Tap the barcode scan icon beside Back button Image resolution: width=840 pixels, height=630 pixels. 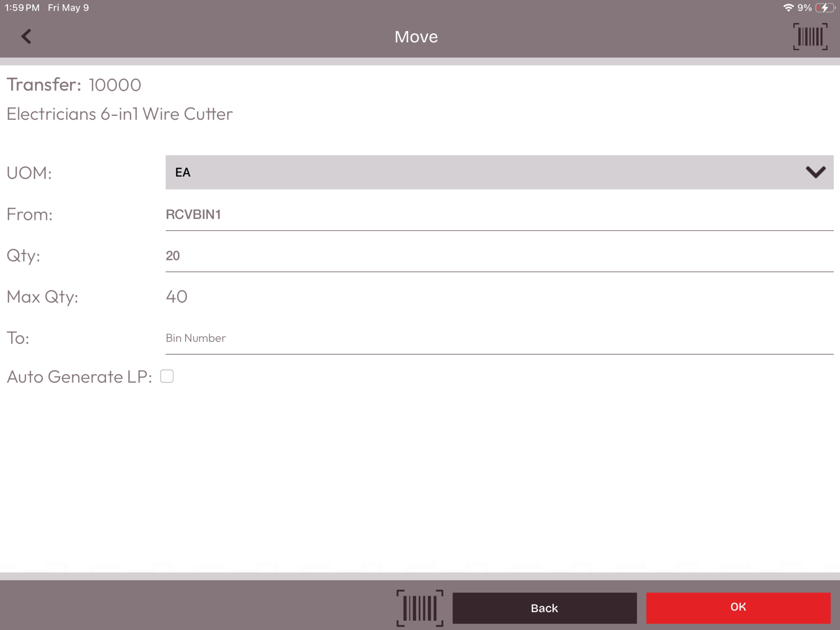click(420, 608)
